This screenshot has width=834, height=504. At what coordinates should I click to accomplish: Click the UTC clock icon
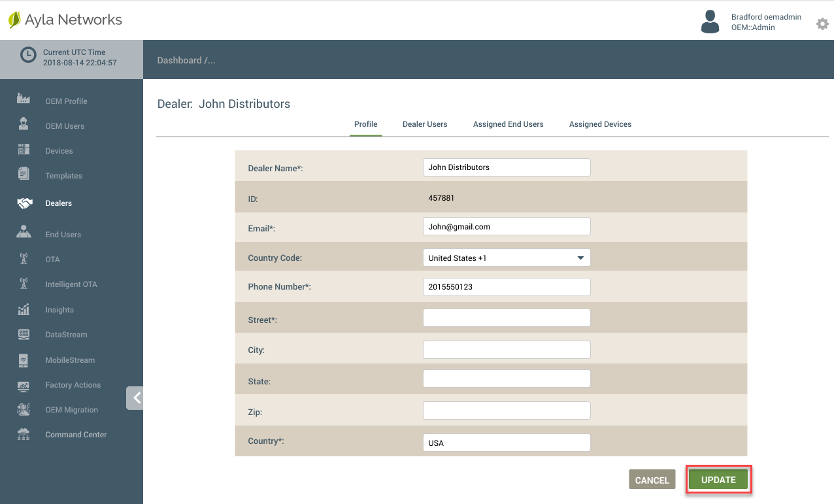(x=28, y=55)
